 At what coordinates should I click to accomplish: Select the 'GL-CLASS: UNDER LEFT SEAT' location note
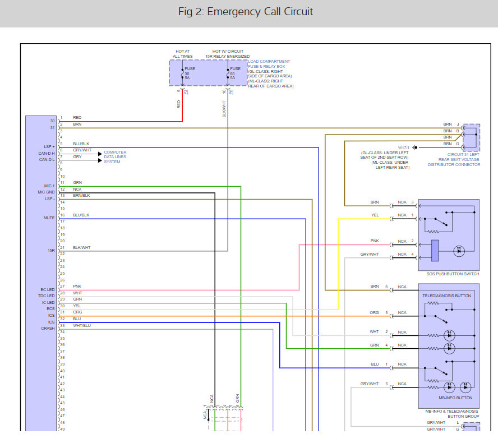(384, 155)
